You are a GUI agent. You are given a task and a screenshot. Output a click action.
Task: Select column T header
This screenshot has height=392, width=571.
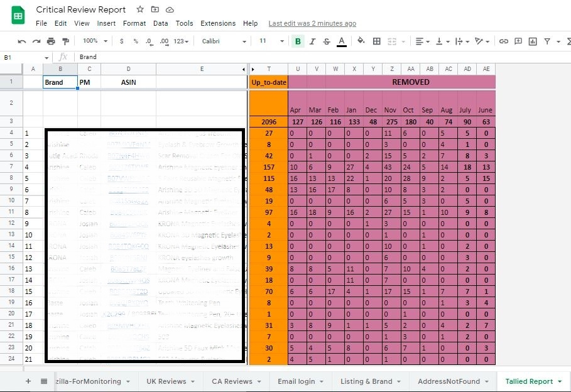tap(269, 69)
